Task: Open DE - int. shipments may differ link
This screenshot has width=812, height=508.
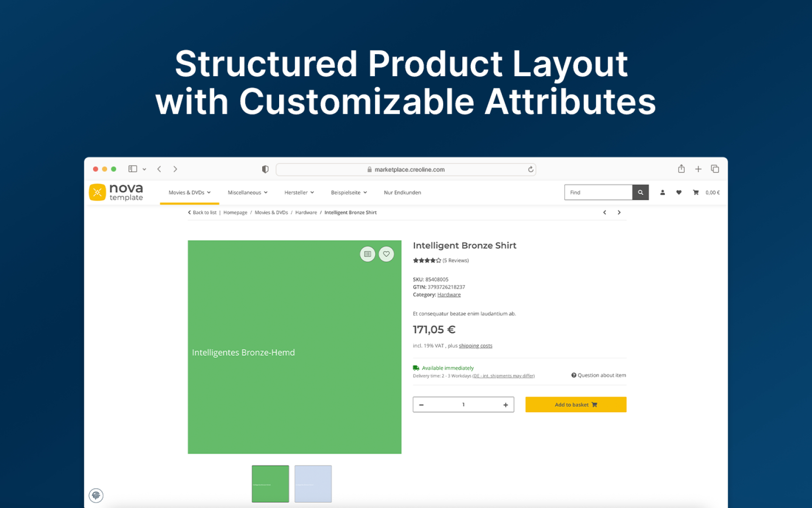Action: click(x=503, y=376)
